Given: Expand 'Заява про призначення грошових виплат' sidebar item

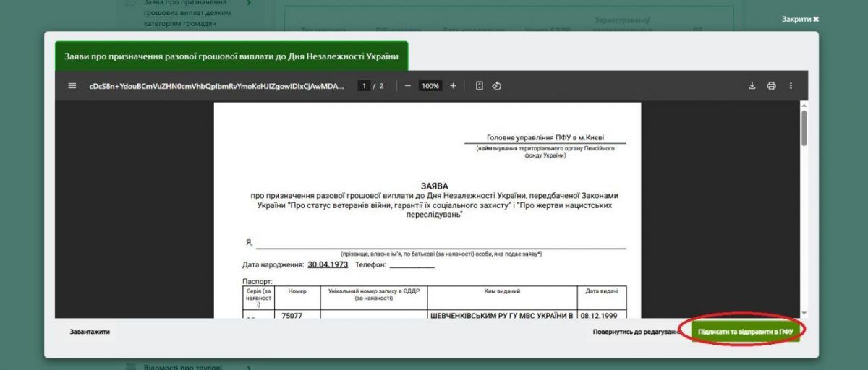Looking at the screenshot, I should 249,3.
